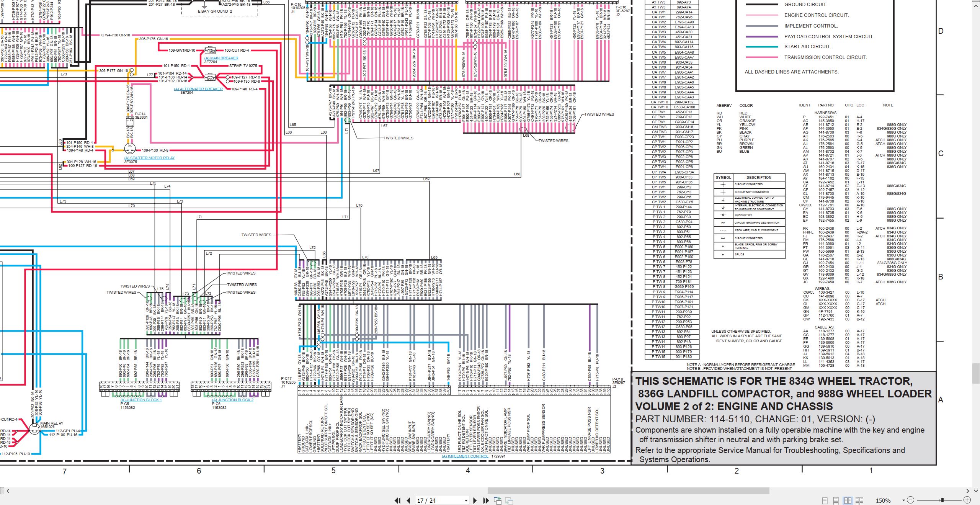This screenshot has width=980, height=505.
Task: Click the P-C17 1010205 J1 connector label
Action: [x=288, y=382]
